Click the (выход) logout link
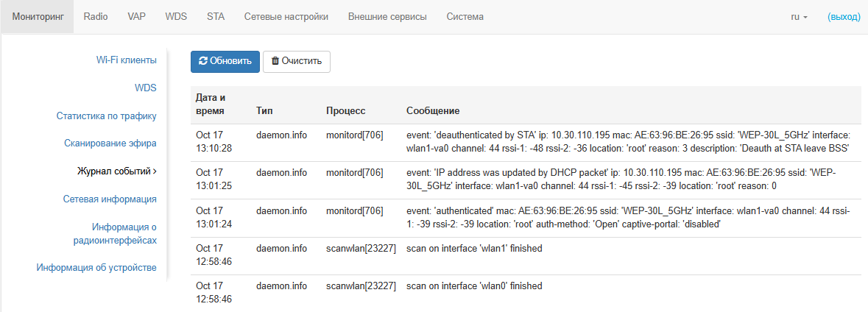 (x=844, y=17)
